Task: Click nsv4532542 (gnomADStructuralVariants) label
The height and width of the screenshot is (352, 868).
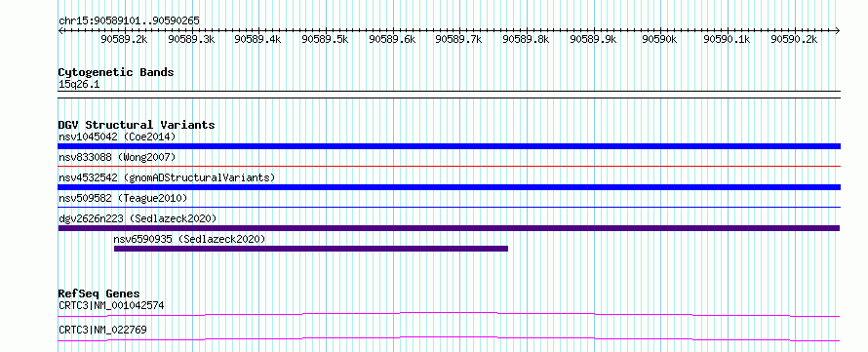Action: coord(167,177)
